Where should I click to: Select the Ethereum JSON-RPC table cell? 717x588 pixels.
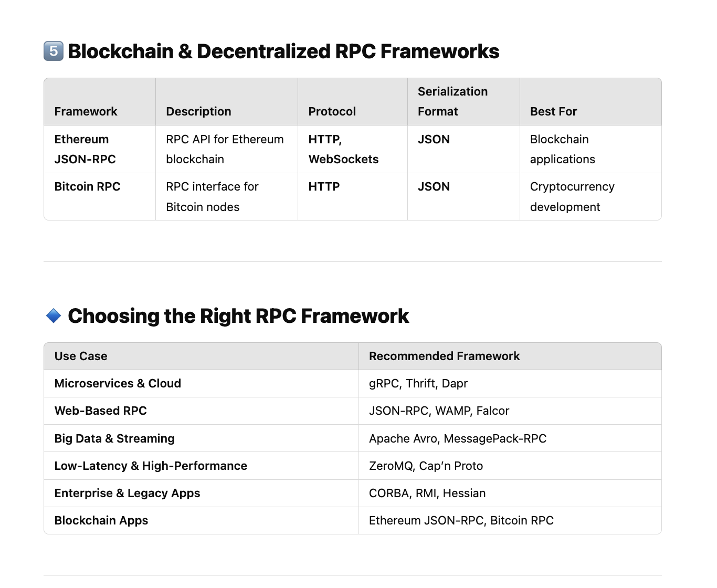[85, 149]
